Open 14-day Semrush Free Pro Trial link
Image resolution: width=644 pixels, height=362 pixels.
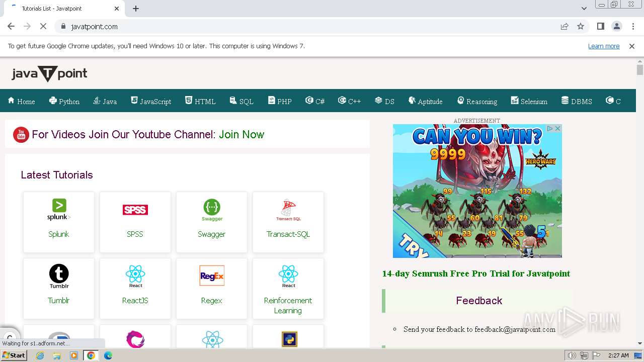pos(476,274)
